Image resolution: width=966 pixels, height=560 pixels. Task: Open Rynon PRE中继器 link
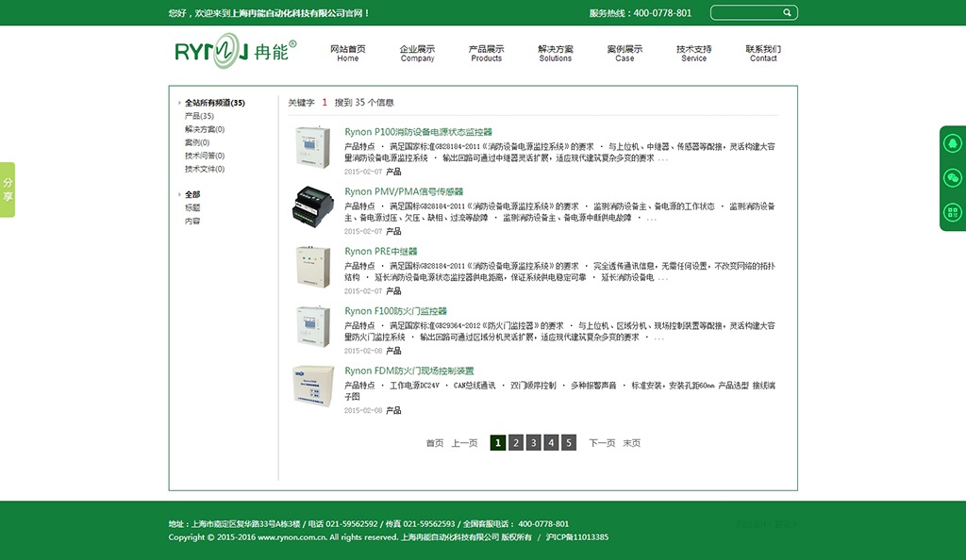(x=381, y=252)
